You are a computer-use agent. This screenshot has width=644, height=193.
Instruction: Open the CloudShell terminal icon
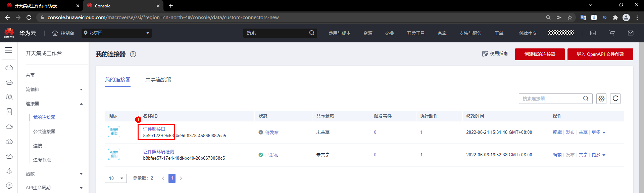[x=593, y=33]
